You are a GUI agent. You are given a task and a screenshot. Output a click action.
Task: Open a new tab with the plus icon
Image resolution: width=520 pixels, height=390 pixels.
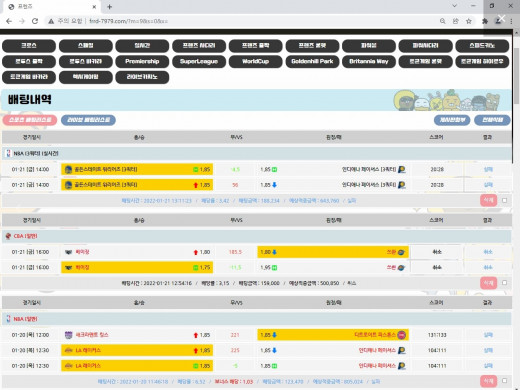(x=110, y=7)
